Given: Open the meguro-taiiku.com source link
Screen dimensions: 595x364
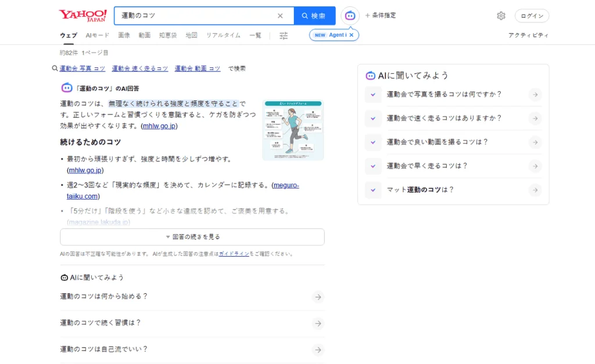Looking at the screenshot, I should pos(183,191).
